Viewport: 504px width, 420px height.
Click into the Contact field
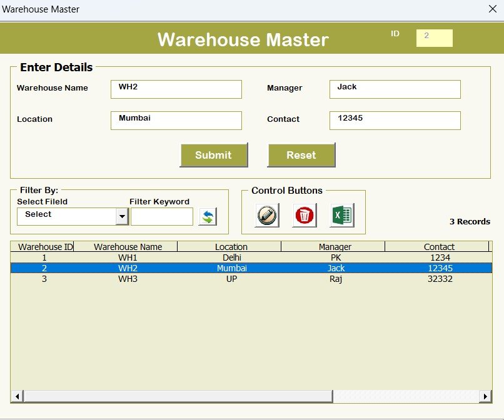coord(395,121)
